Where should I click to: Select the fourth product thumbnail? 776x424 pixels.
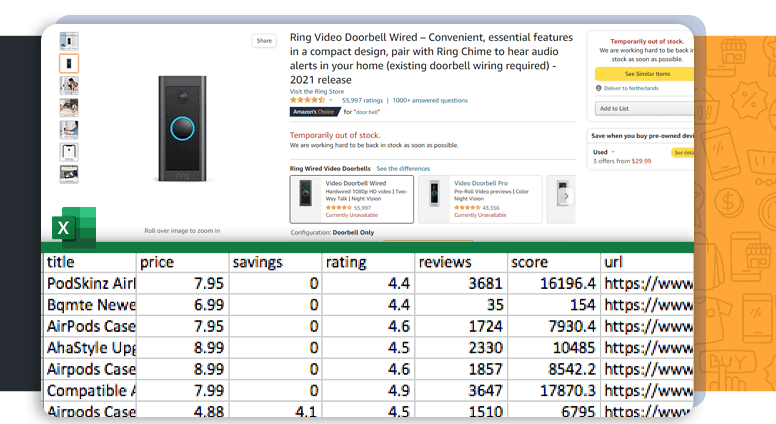[x=69, y=107]
